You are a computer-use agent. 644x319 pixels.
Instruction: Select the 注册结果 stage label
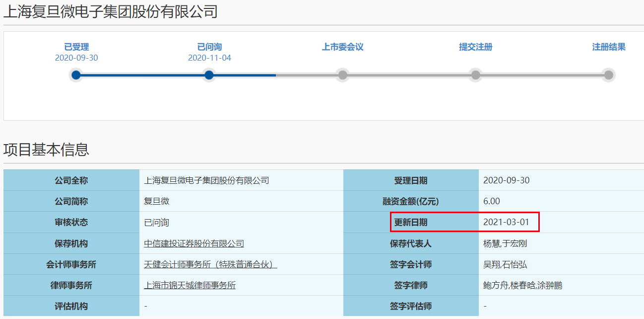(609, 47)
